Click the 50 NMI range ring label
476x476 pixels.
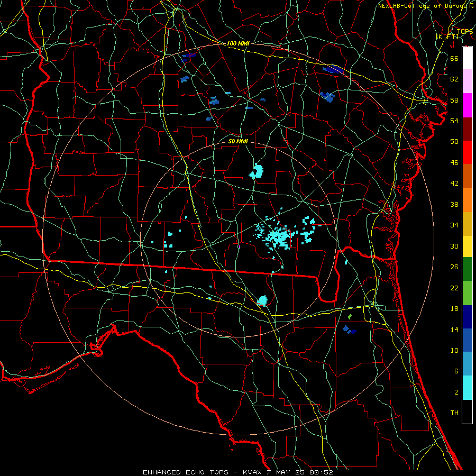click(x=238, y=141)
